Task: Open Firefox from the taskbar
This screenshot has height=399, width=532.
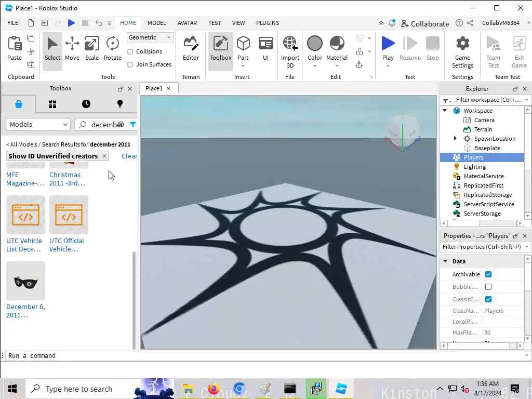Action: [214, 389]
